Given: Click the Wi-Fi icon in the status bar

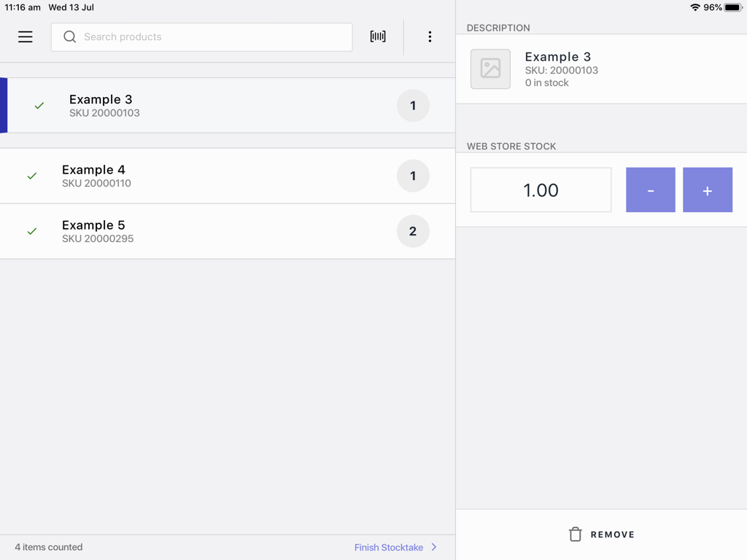Looking at the screenshot, I should (694, 7).
